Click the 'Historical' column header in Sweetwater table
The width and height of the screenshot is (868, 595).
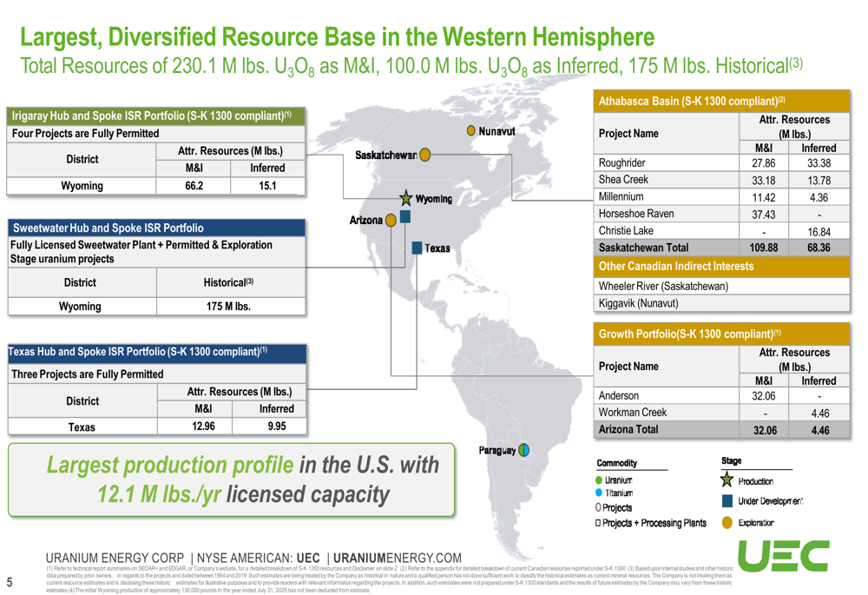click(228, 282)
